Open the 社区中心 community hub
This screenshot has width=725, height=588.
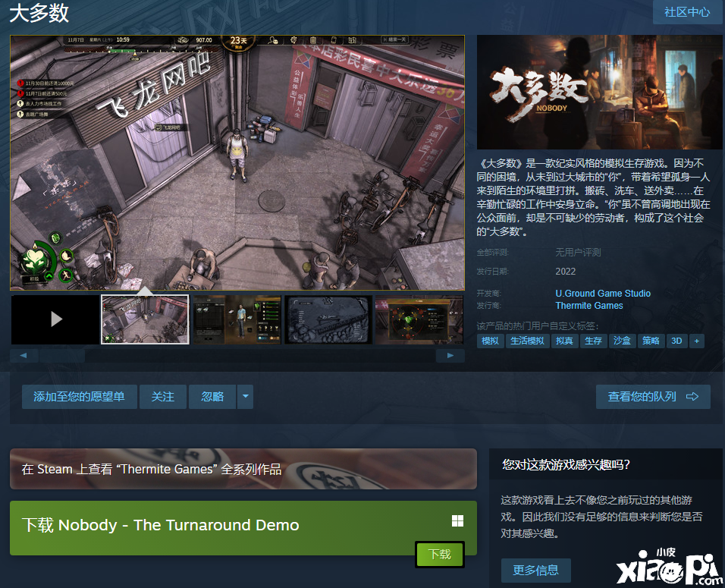687,12
